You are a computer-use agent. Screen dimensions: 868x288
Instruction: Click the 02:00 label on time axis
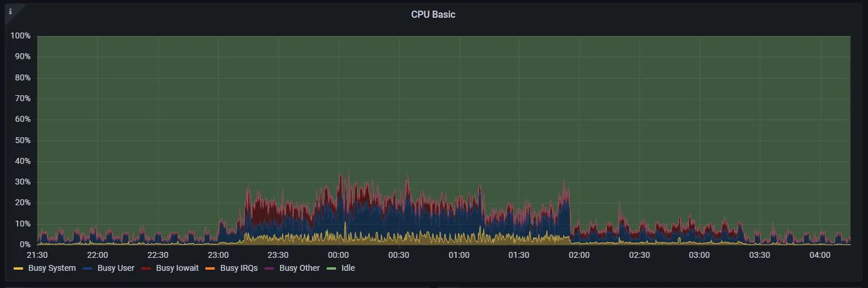coord(579,255)
